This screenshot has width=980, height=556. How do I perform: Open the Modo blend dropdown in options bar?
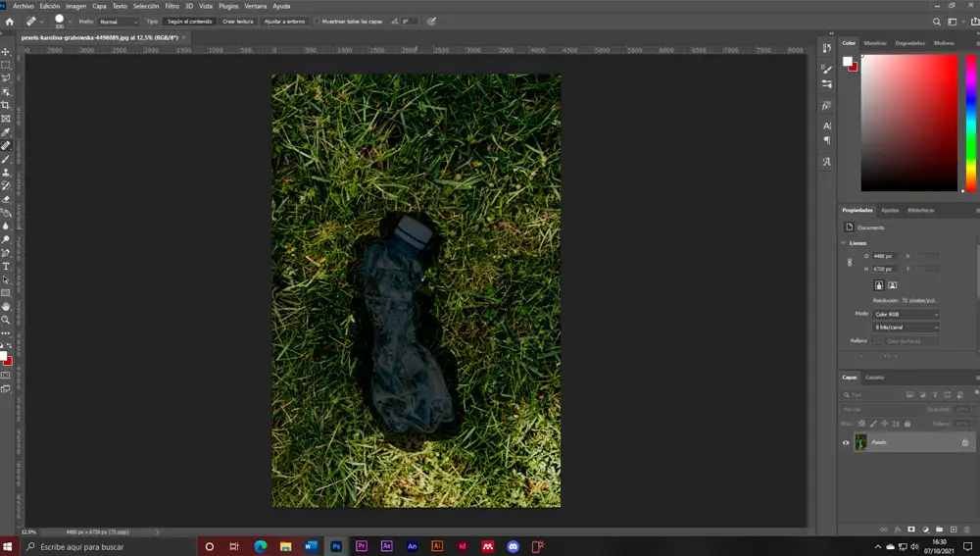tap(119, 22)
